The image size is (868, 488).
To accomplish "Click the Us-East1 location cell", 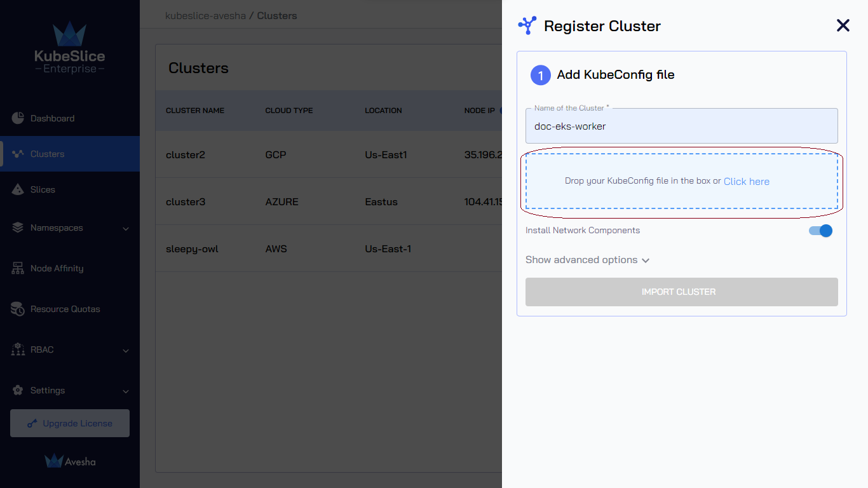I will click(386, 154).
